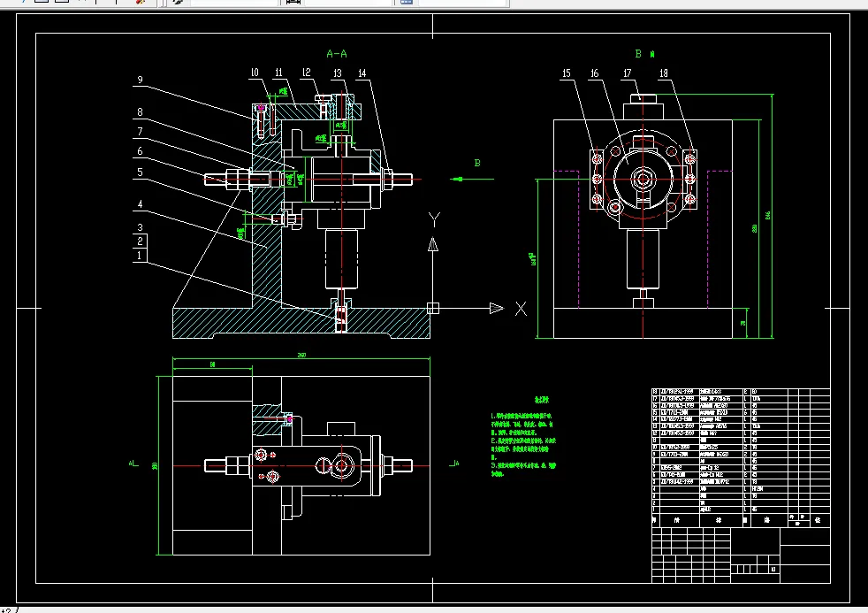Select the A-A section view title
The height and width of the screenshot is (613, 868).
pos(337,54)
